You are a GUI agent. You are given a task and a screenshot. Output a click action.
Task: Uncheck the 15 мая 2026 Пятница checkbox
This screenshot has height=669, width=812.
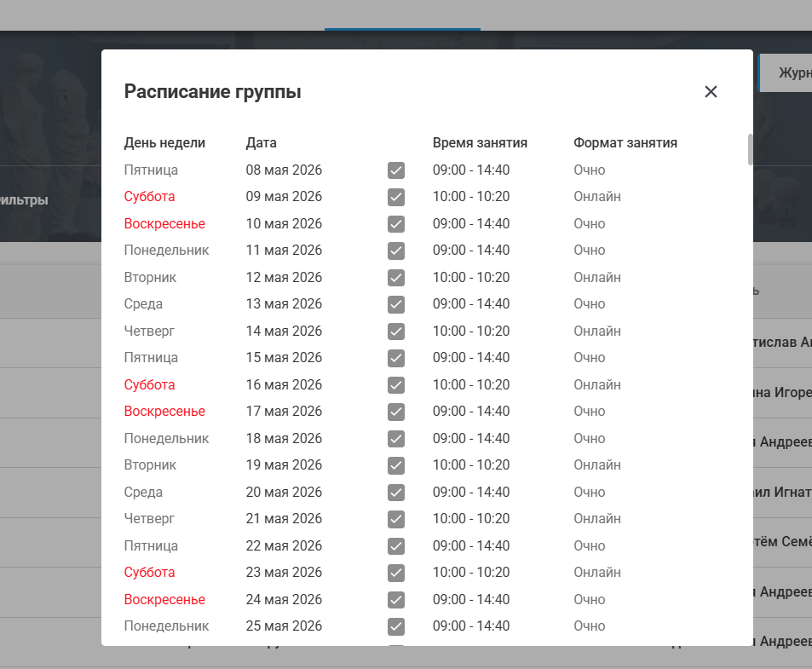(396, 358)
